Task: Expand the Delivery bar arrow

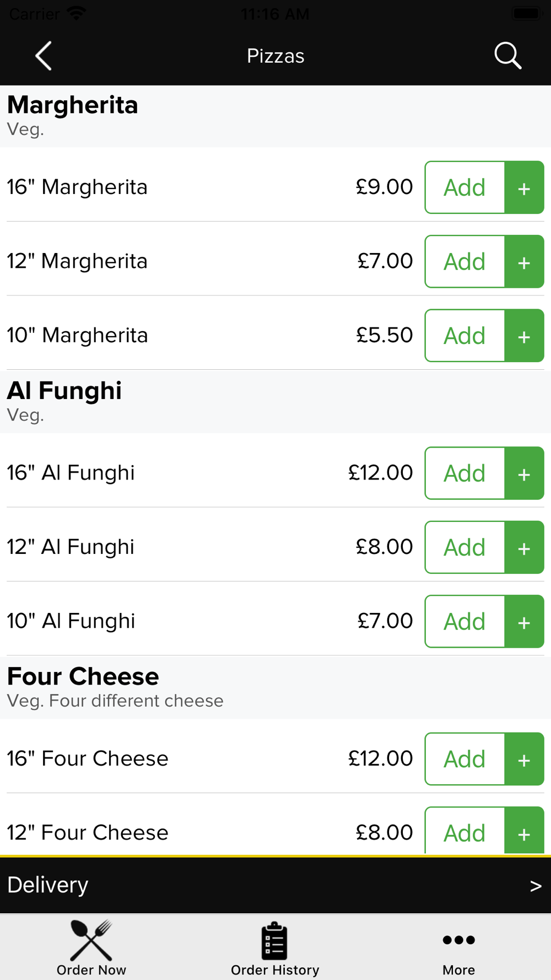Action: click(535, 886)
